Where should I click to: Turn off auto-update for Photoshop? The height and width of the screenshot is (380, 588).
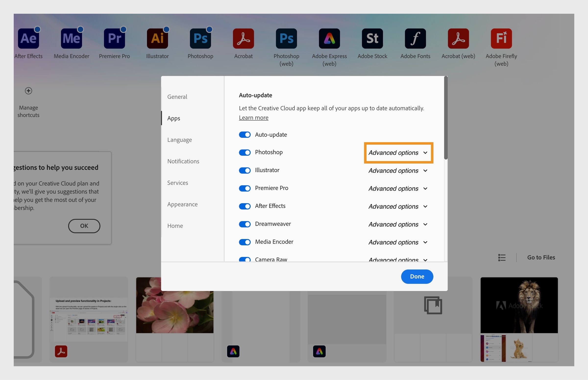[x=245, y=152]
